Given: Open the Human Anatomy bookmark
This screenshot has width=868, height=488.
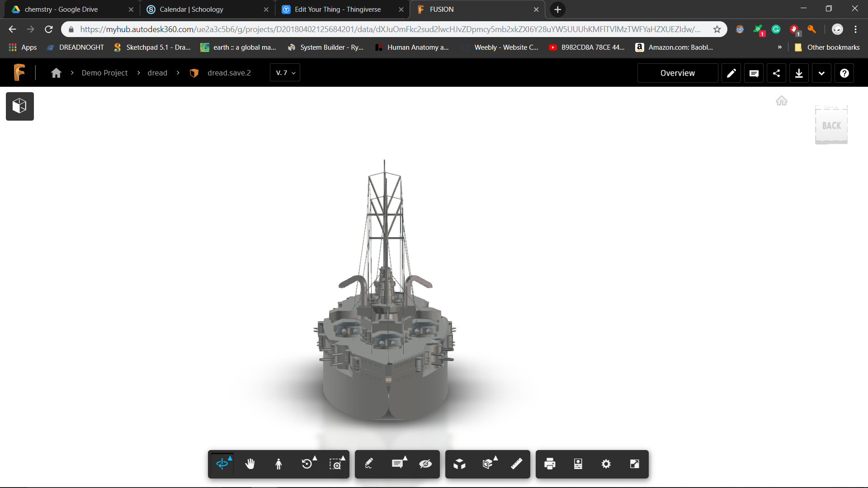Looking at the screenshot, I should 412,47.
